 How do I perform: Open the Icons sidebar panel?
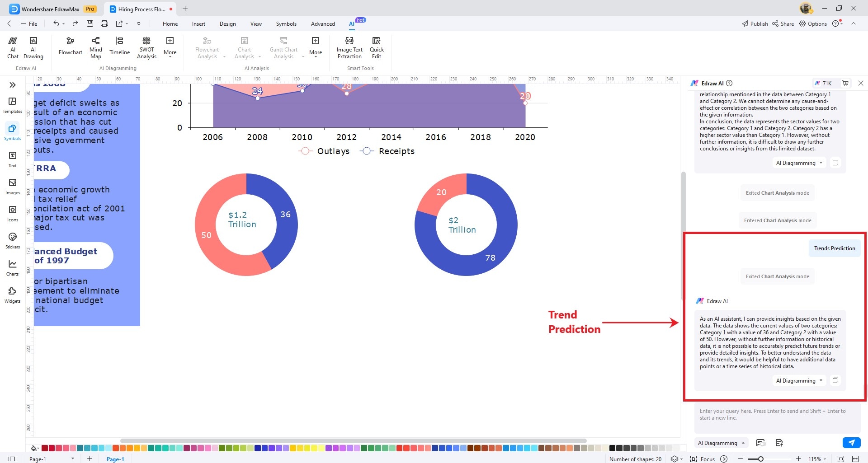tap(12, 214)
